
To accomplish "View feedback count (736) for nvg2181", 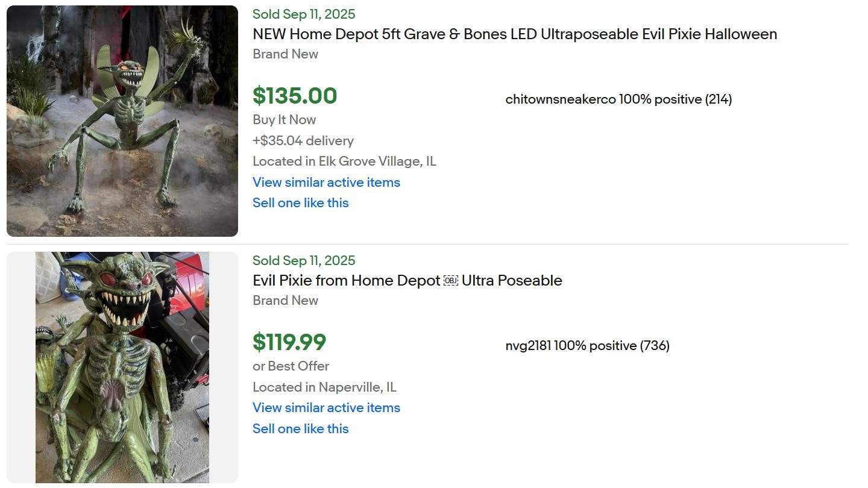I will pyautogui.click(x=655, y=345).
